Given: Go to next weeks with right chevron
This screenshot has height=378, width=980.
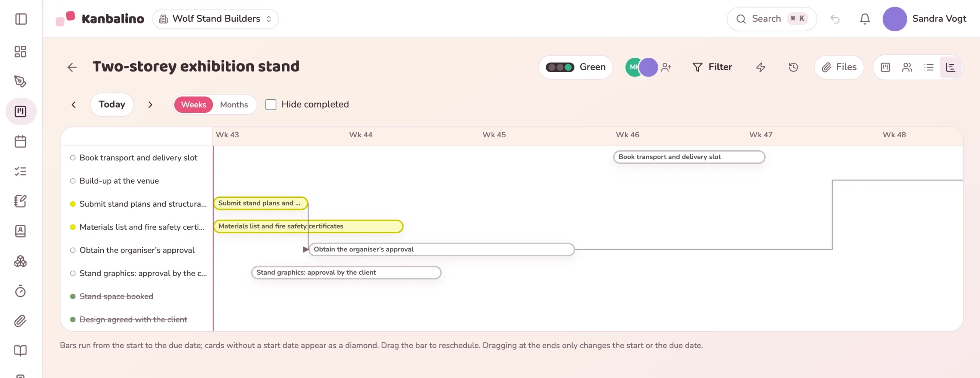Looking at the screenshot, I should point(150,104).
